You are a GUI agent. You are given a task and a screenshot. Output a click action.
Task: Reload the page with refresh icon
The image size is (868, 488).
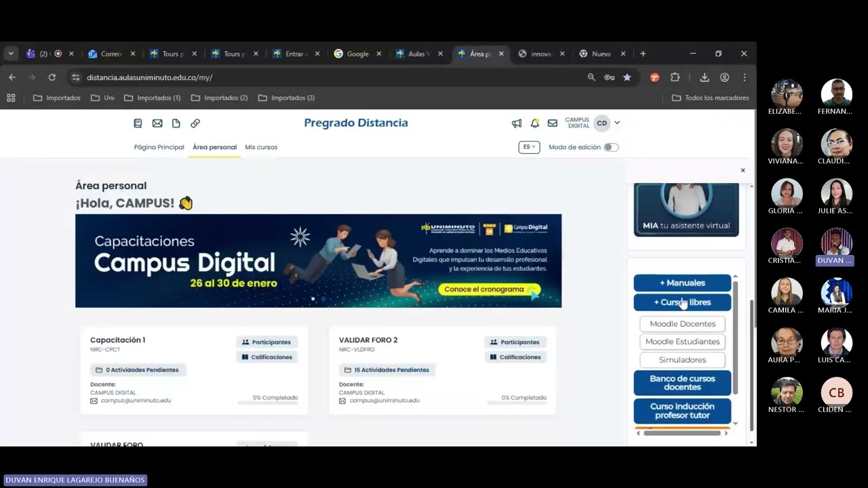click(x=52, y=77)
